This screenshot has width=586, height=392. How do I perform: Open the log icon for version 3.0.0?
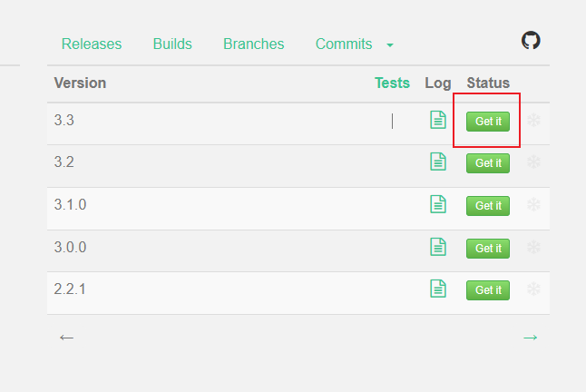(x=438, y=246)
